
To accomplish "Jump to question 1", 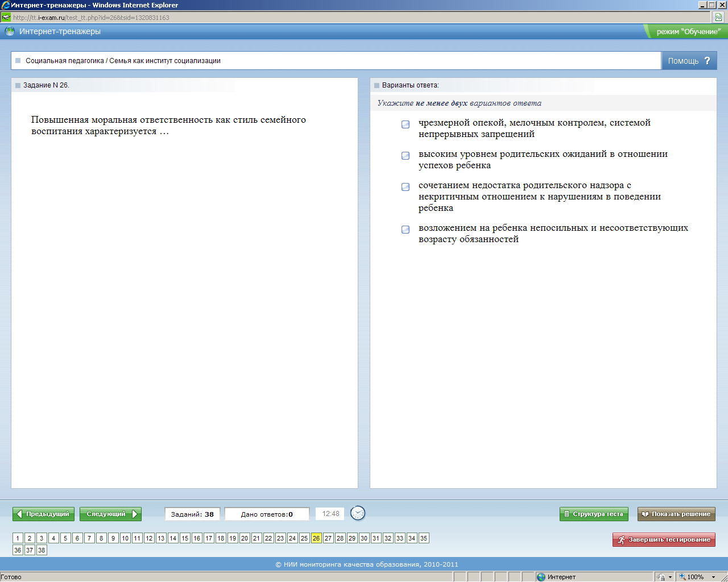I will [x=18, y=538].
